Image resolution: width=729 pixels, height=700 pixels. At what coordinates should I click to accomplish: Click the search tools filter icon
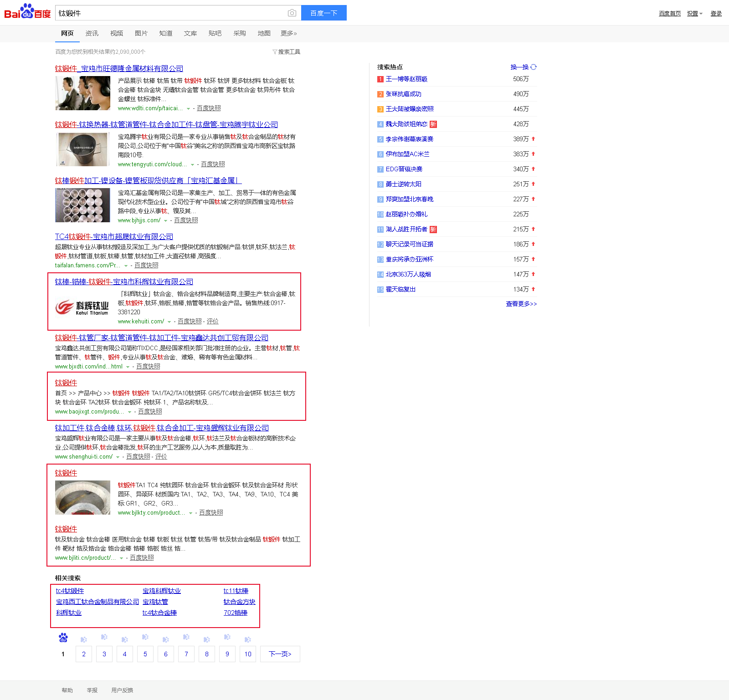click(275, 52)
